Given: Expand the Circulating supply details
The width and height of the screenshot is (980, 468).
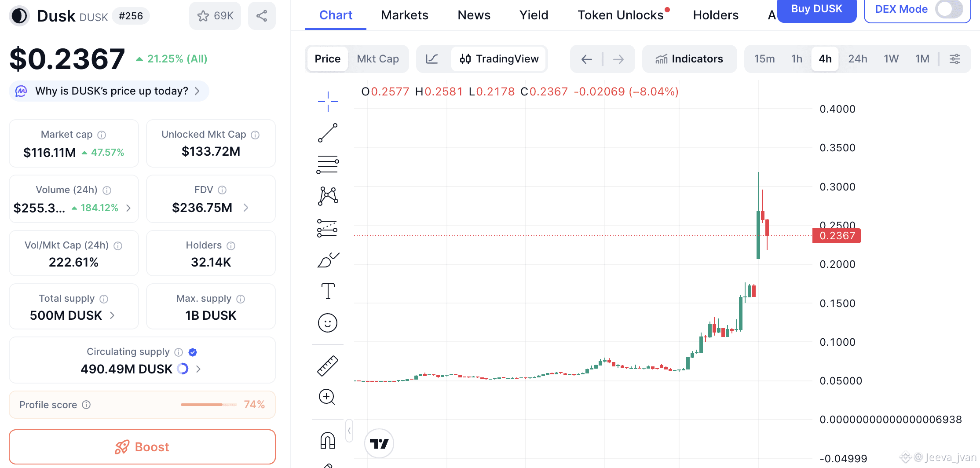Looking at the screenshot, I should [198, 369].
